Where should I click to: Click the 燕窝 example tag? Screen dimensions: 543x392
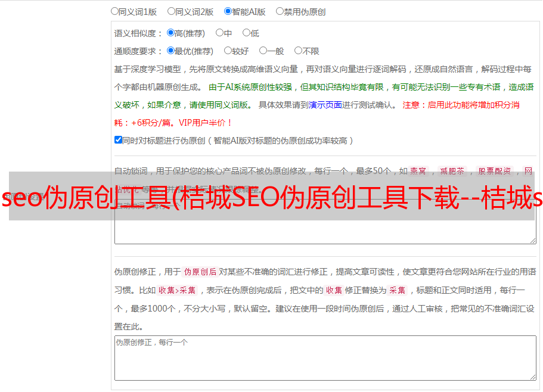pos(418,171)
